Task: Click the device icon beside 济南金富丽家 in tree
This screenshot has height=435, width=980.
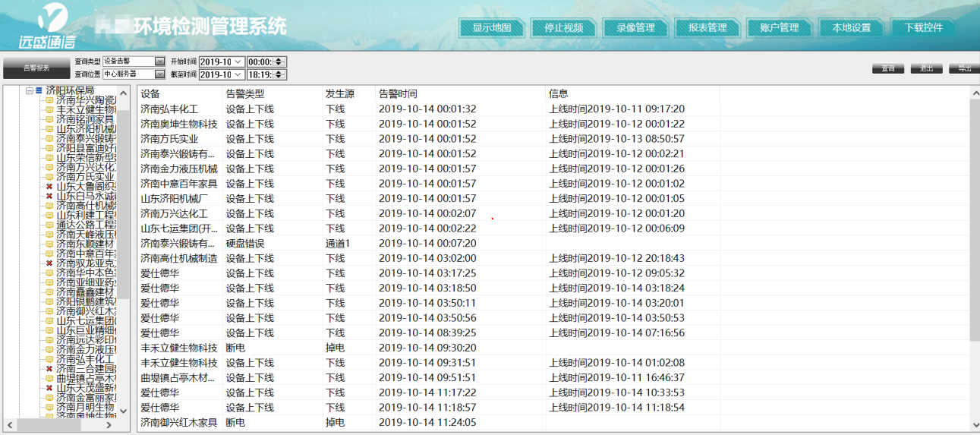Action: point(49,398)
